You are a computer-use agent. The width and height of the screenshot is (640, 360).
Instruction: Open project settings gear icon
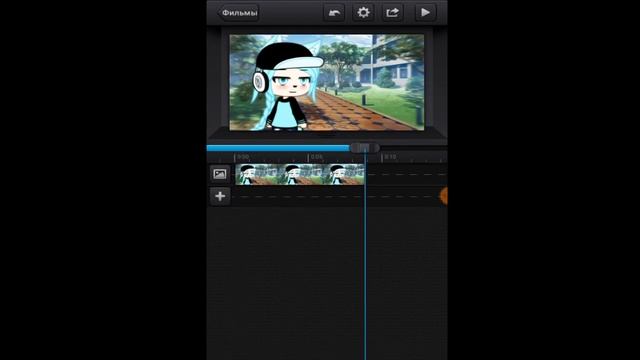tap(363, 13)
